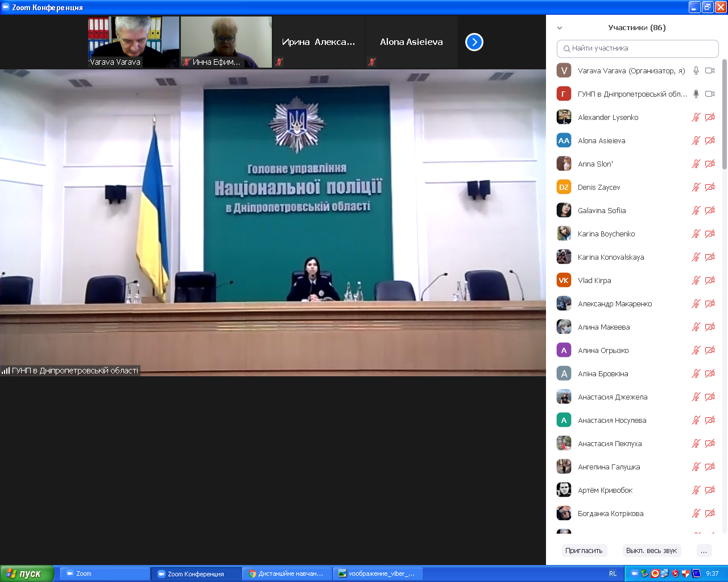Click disabled camera icon next to Богданка Котрікова
Image resolution: width=728 pixels, height=582 pixels.
[710, 513]
